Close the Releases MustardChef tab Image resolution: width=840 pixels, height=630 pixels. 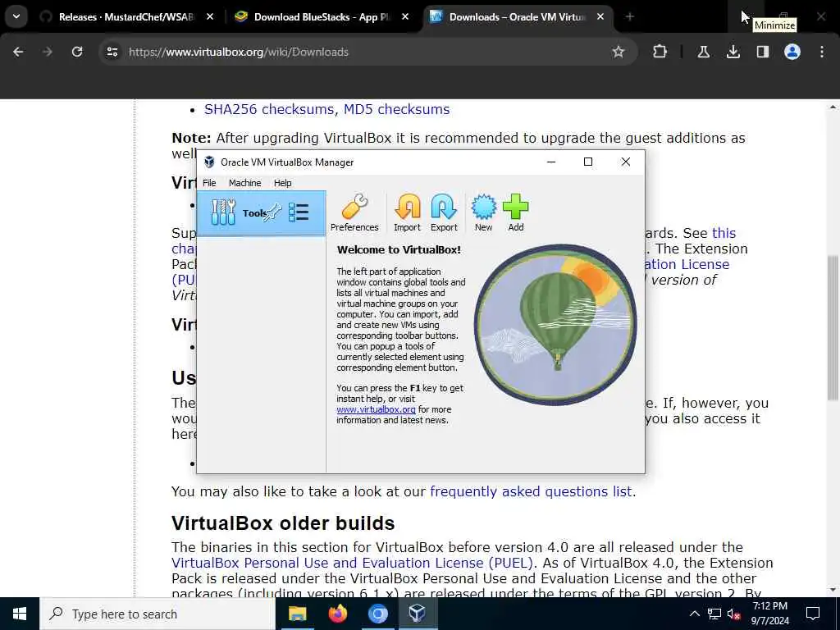point(210,17)
